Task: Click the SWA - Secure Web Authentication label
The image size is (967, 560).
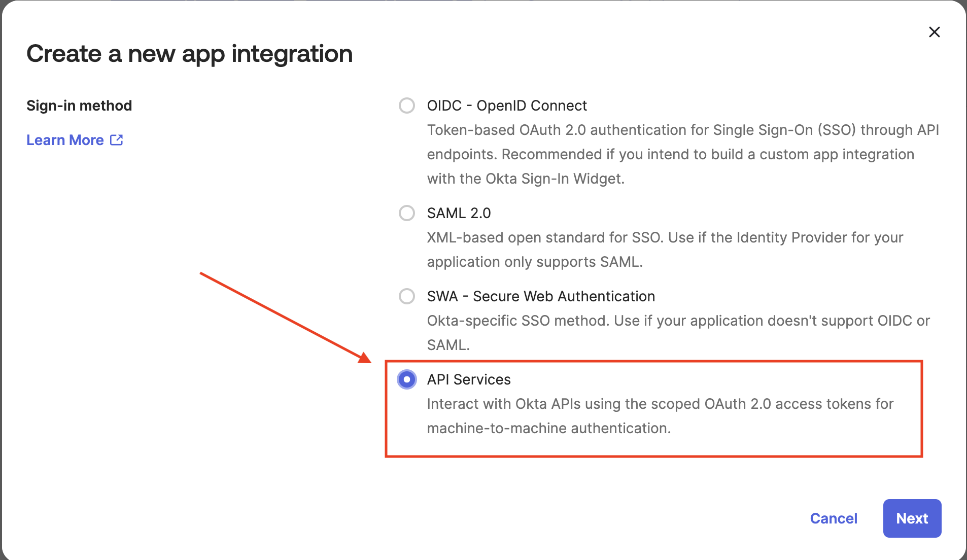Action: coord(541,296)
